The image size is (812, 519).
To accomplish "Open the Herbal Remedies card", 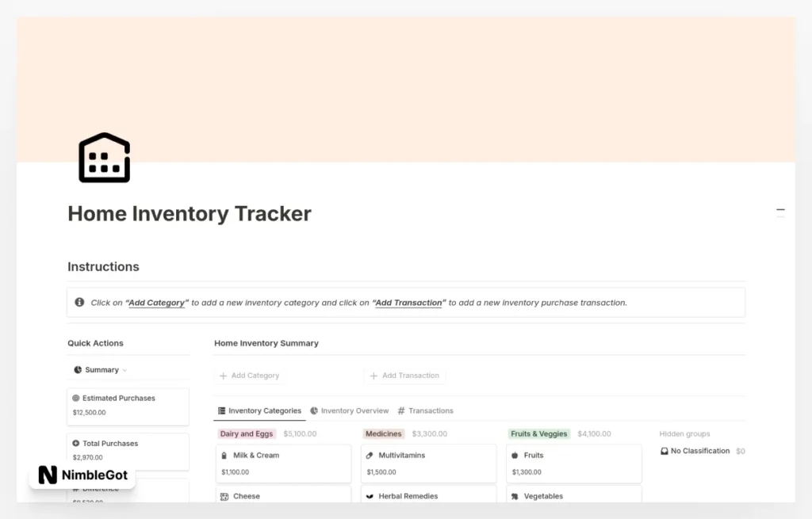I will 429,494.
